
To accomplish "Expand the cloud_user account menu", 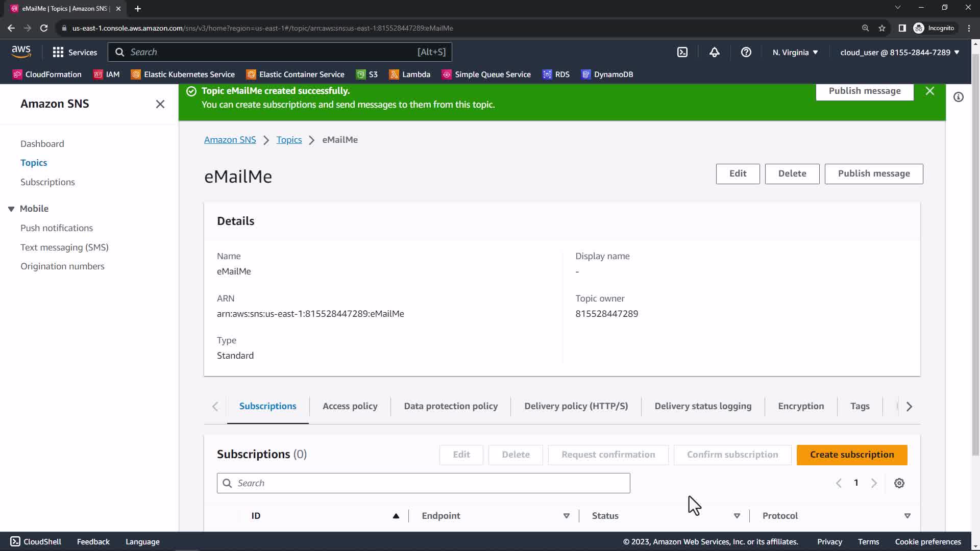I will [899, 52].
